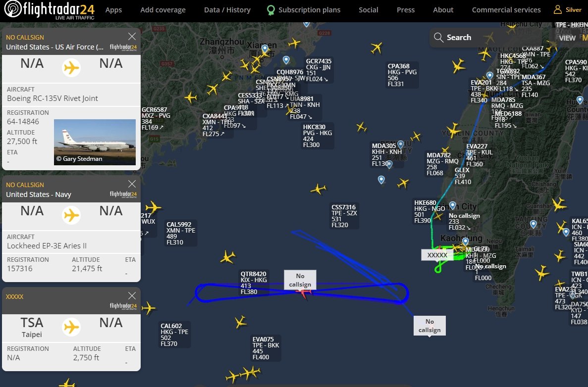588x387 pixels.
Task: Click the airport pin left of GCR7435
Action: 286,60
